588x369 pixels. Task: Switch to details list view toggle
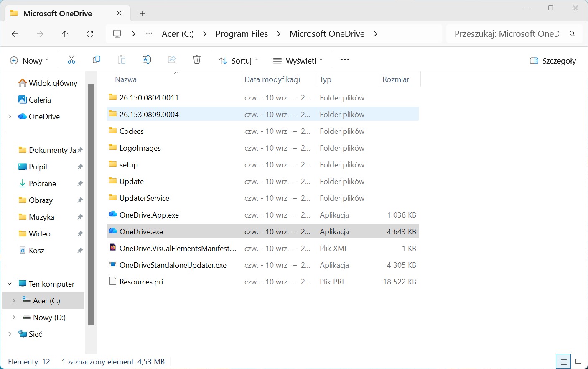[x=563, y=361]
